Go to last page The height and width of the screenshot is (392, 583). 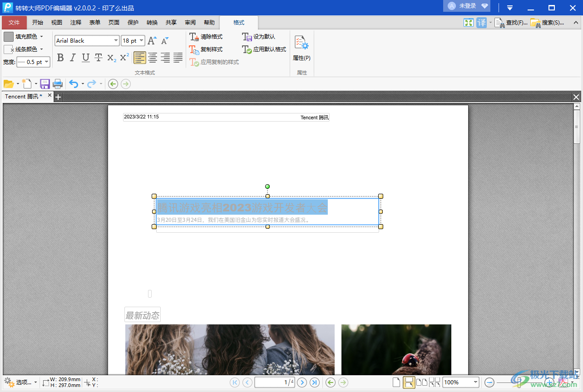tap(315, 382)
